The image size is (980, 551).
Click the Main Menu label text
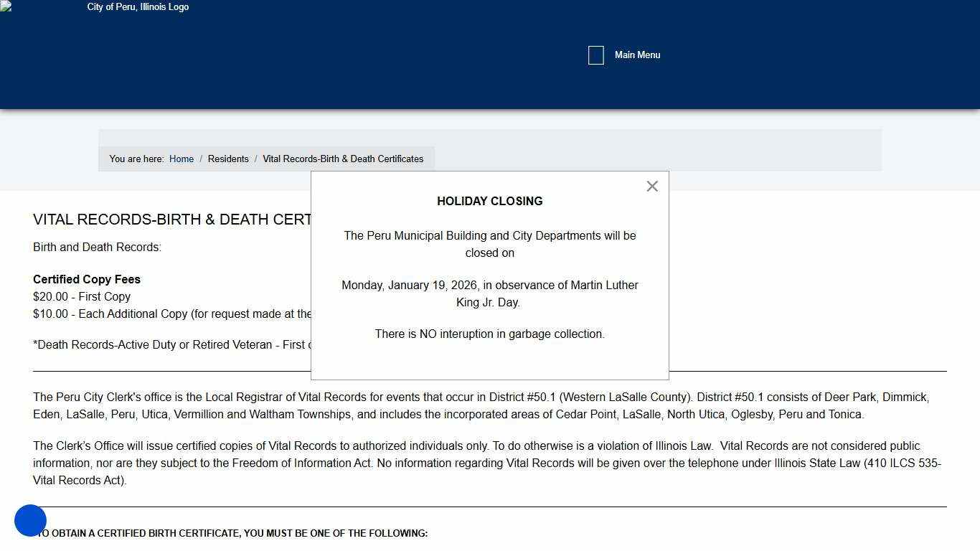click(637, 55)
